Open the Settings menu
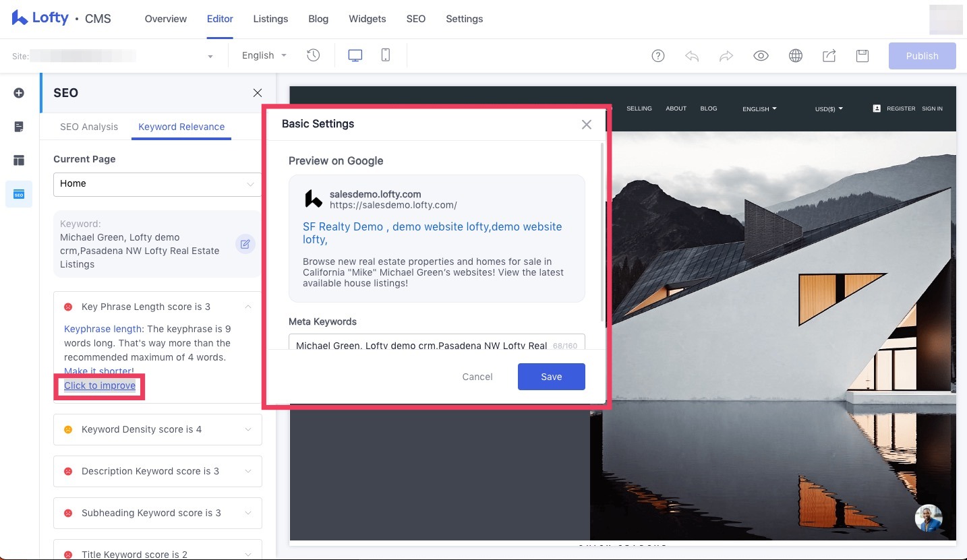 coord(465,19)
